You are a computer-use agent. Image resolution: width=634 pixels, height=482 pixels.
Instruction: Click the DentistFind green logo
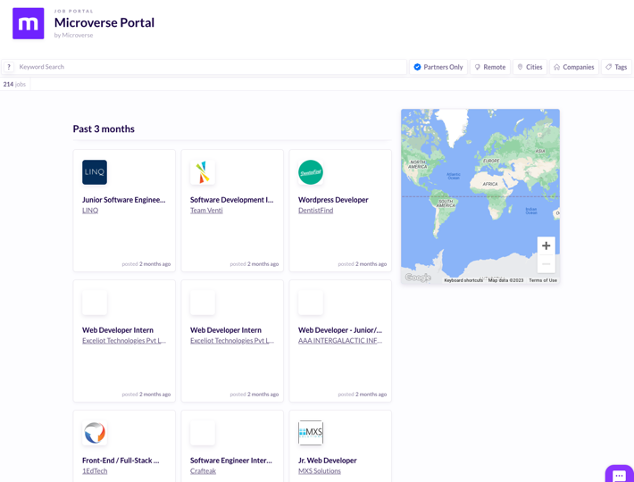[310, 172]
